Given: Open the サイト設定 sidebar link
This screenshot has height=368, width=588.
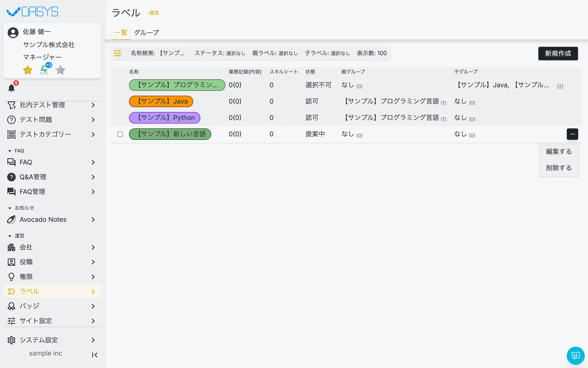Looking at the screenshot, I should (x=52, y=321).
